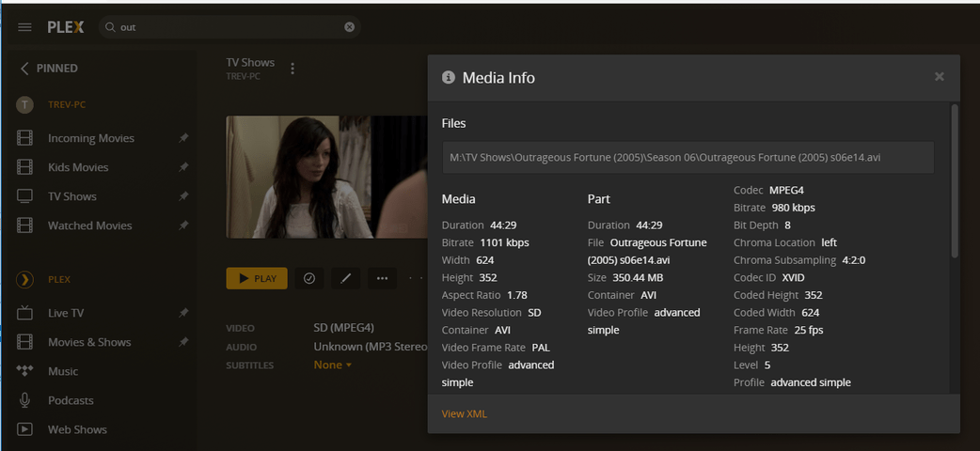Click the 'Bitrate 1101 kbps' text
This screenshot has width=980, height=451.
click(x=485, y=242)
